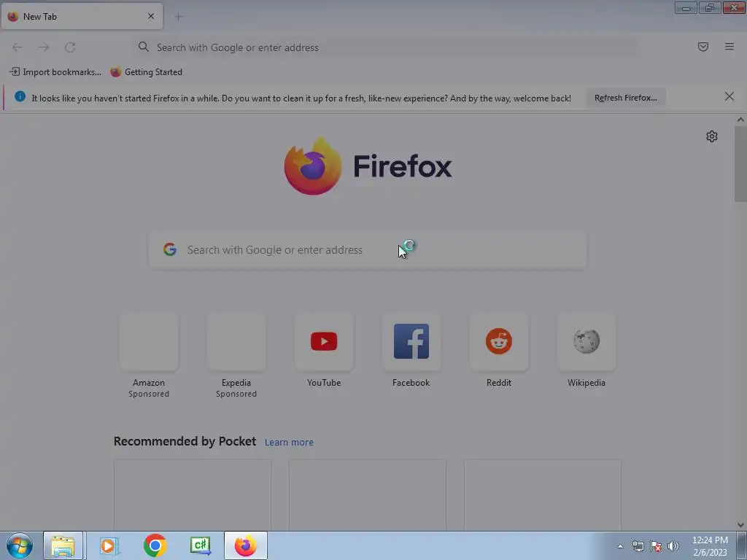Open Google Chrome from the taskbar
The height and width of the screenshot is (560, 747).
point(155,545)
